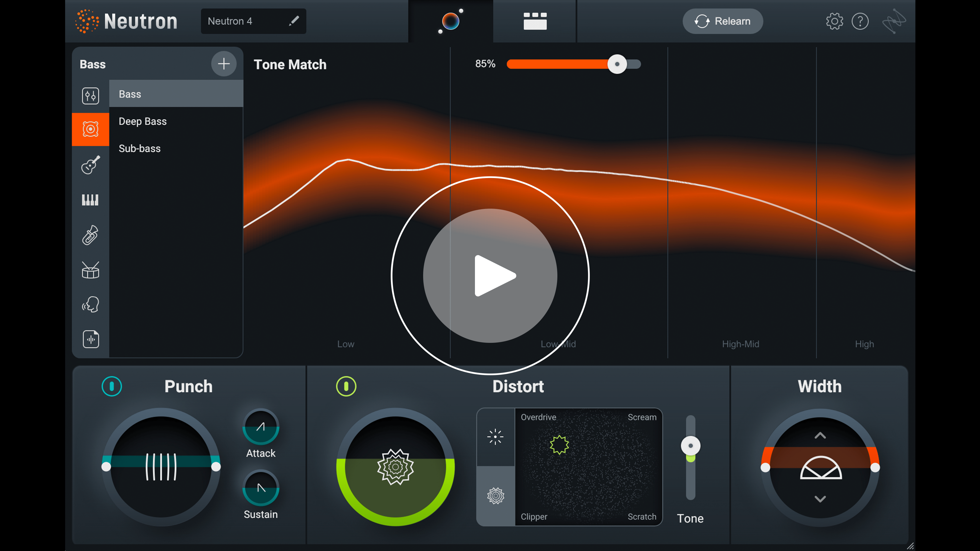Screen dimensions: 980x551
Task: Click the Width dial left handle
Action: point(765,468)
